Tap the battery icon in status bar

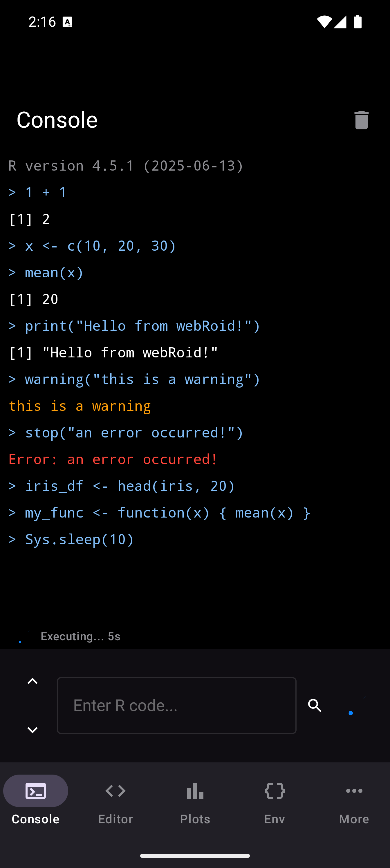pyautogui.click(x=357, y=22)
